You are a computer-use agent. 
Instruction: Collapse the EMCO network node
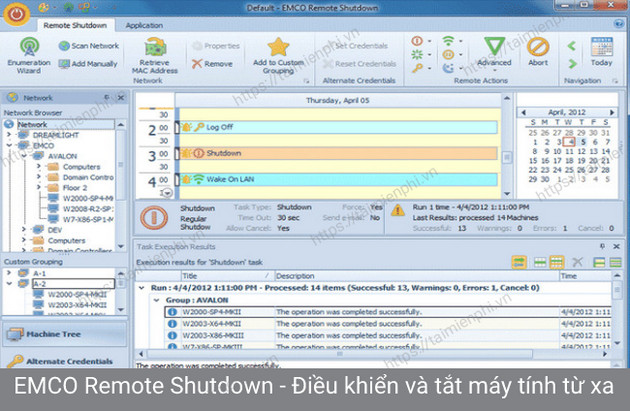click(x=9, y=145)
